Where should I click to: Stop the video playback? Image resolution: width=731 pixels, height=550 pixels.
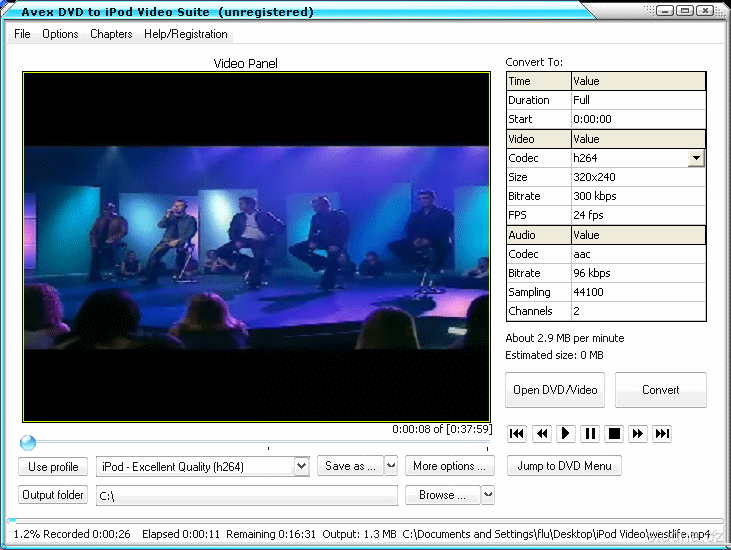615,433
